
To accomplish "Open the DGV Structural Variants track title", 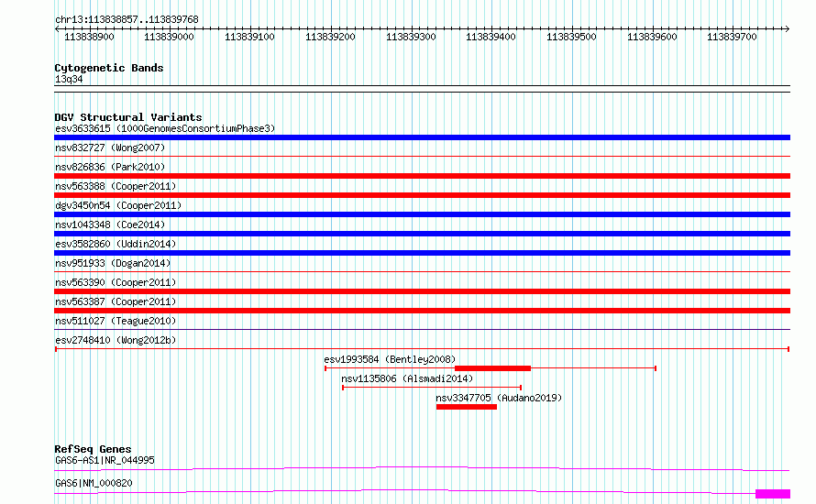I will click(128, 117).
